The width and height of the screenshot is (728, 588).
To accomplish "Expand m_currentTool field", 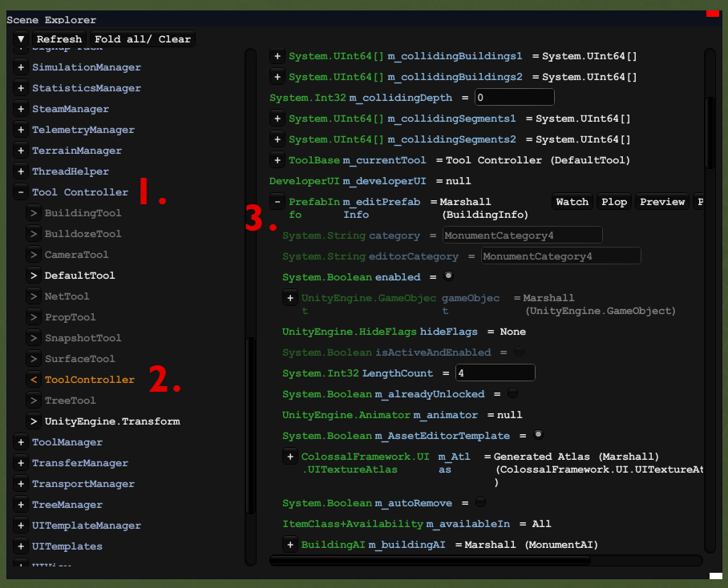I will pyautogui.click(x=277, y=160).
